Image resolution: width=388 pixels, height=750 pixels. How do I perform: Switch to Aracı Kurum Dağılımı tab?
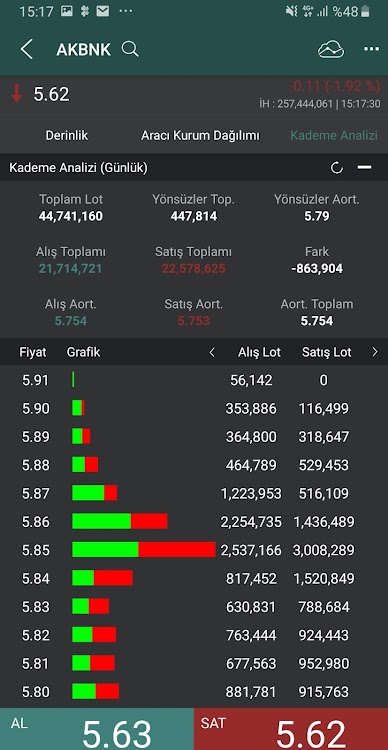pos(200,135)
